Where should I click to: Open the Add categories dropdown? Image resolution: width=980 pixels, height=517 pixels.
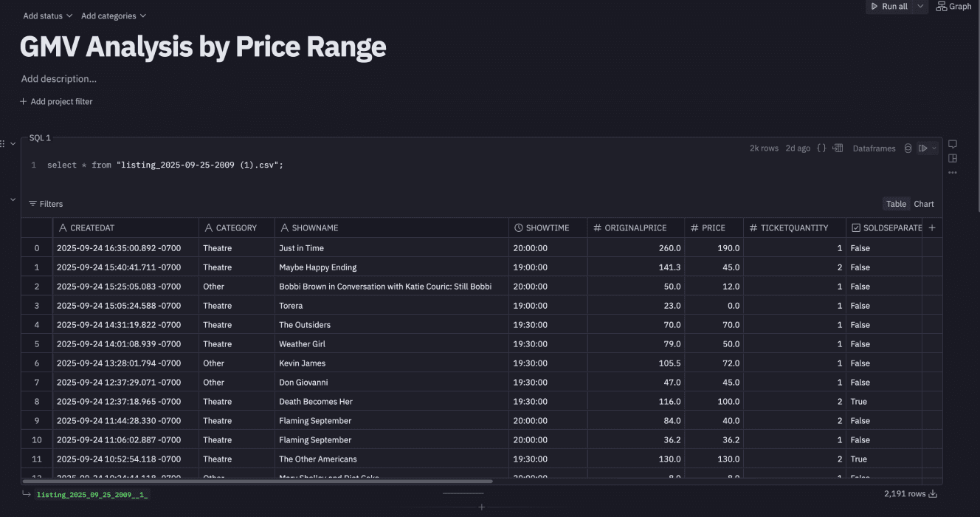114,16
